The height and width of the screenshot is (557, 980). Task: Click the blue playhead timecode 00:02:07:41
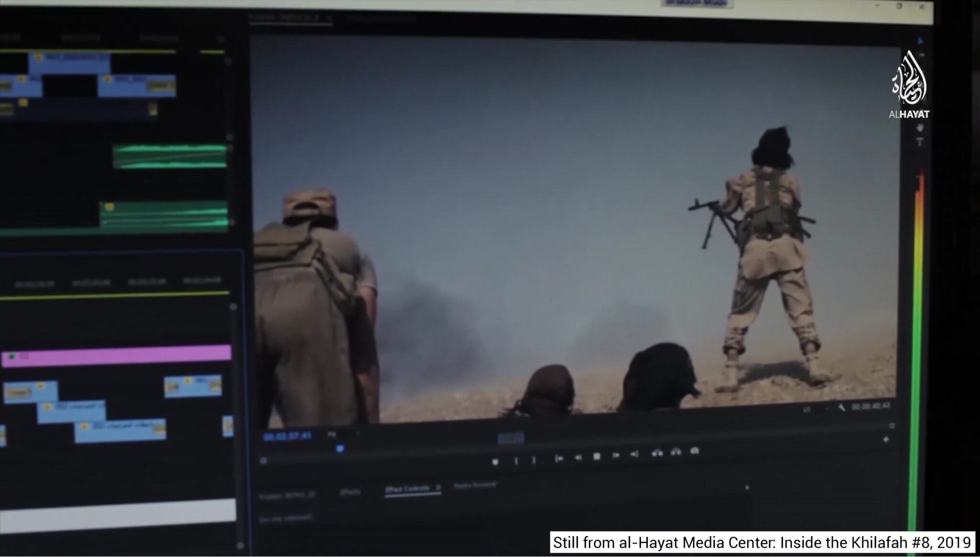[288, 437]
